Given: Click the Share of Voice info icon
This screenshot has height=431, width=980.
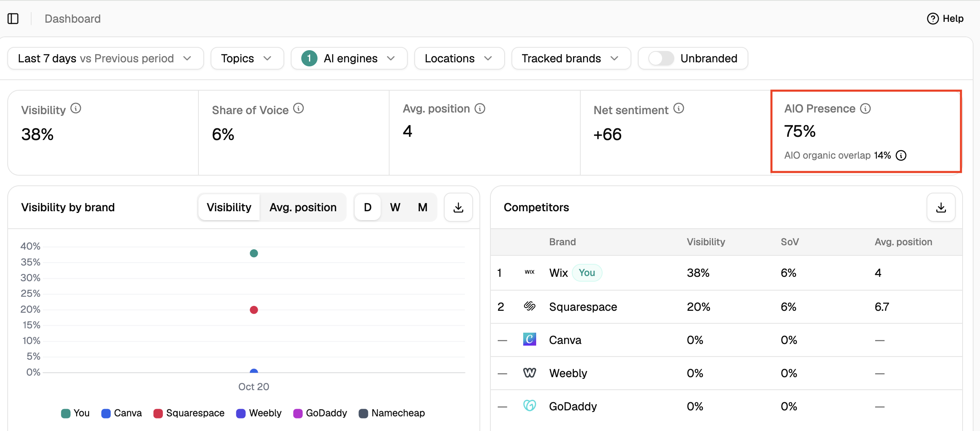Looking at the screenshot, I should (298, 108).
